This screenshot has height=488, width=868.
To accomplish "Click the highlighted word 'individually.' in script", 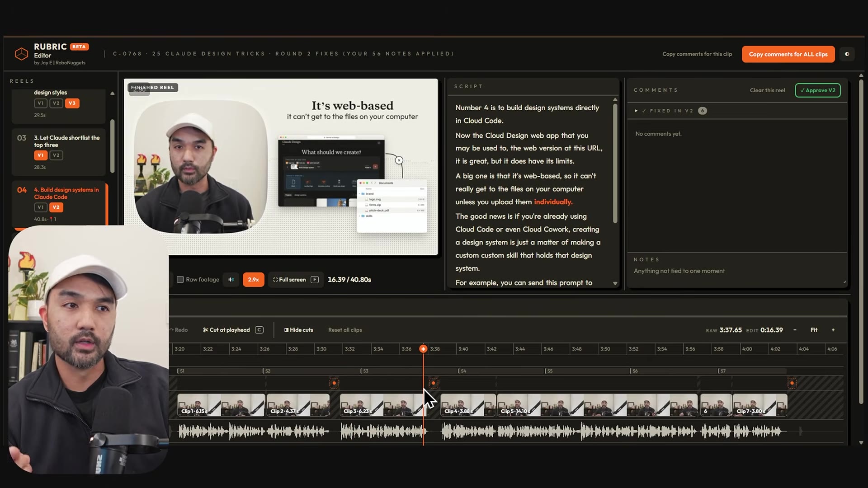I will pyautogui.click(x=553, y=202).
